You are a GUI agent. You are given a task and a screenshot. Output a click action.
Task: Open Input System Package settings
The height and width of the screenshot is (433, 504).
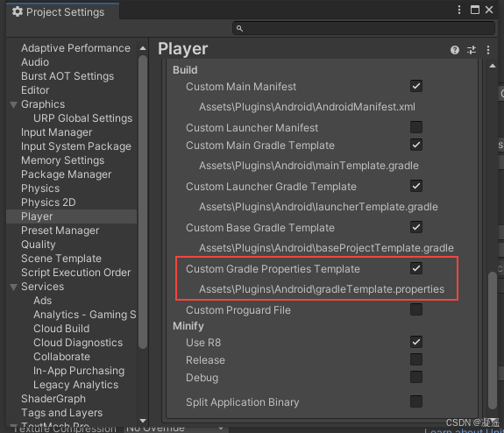(76, 146)
